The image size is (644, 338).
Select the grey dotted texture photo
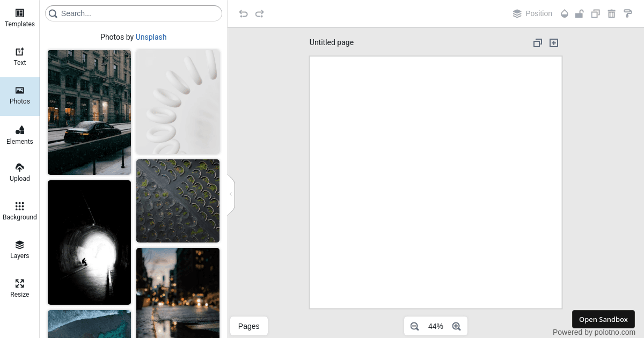[178, 201]
